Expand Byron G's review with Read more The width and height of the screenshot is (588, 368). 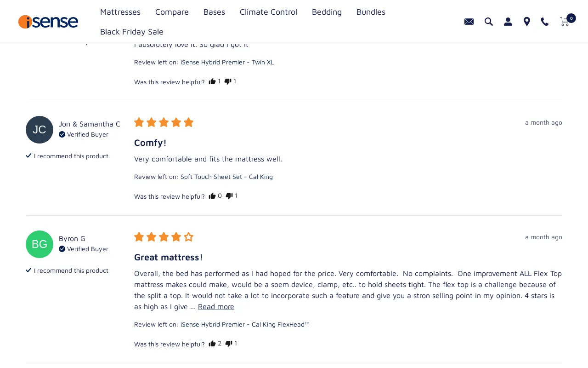coord(216,306)
